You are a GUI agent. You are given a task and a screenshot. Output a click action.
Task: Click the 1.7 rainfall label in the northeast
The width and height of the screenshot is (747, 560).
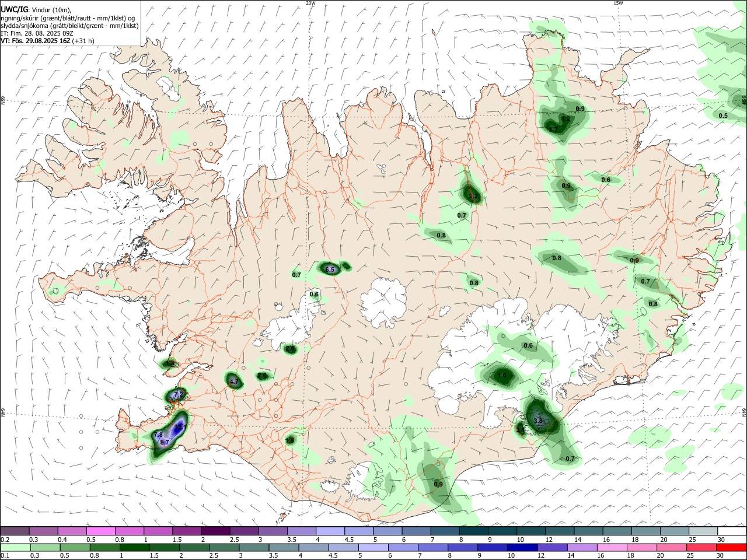tap(554, 129)
